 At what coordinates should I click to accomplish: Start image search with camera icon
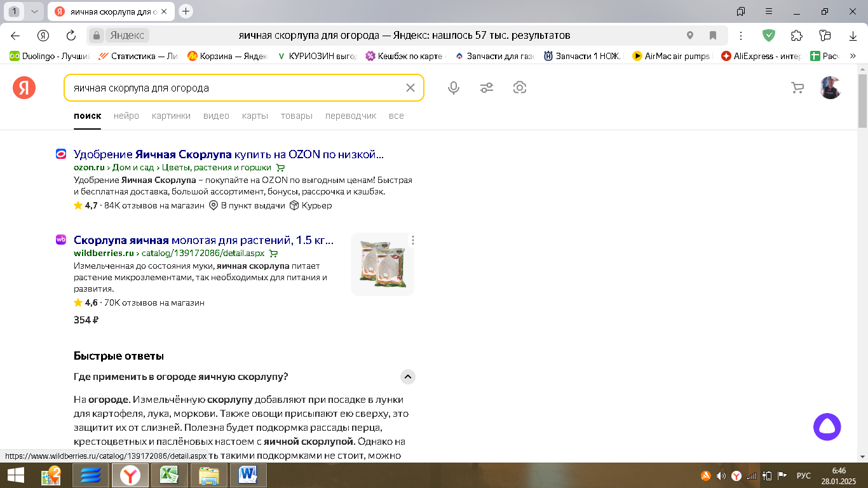tap(520, 88)
